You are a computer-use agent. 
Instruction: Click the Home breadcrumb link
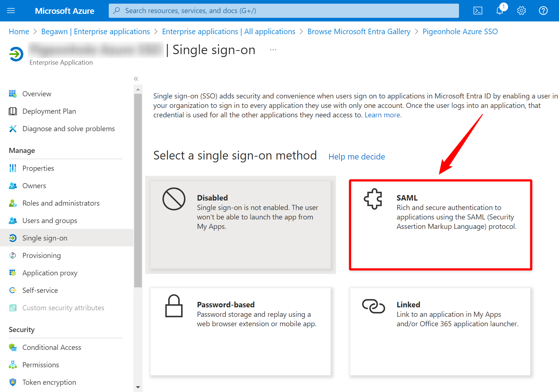click(19, 32)
